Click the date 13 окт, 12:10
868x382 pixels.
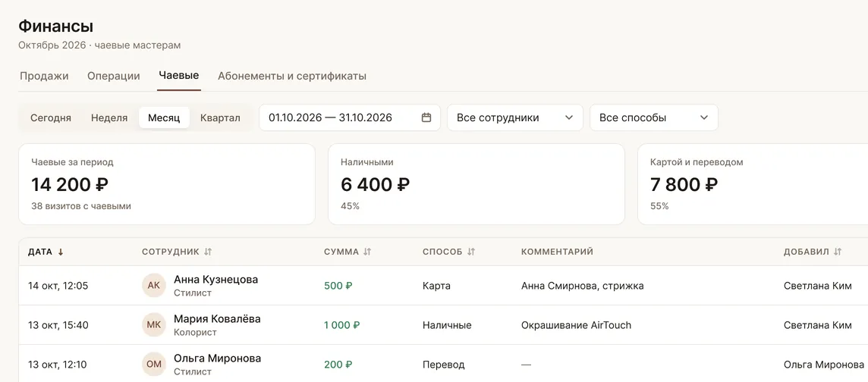click(58, 365)
